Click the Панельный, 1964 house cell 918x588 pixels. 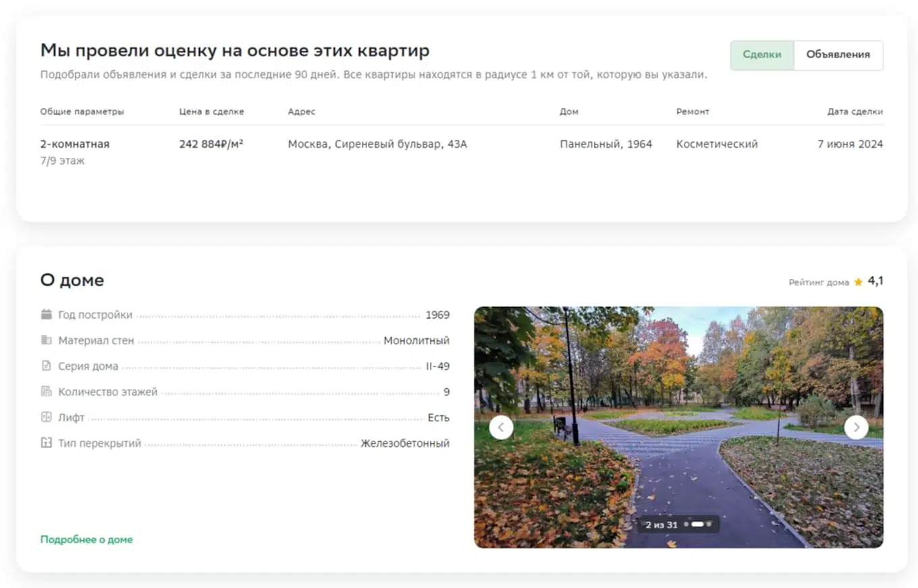pyautogui.click(x=606, y=144)
